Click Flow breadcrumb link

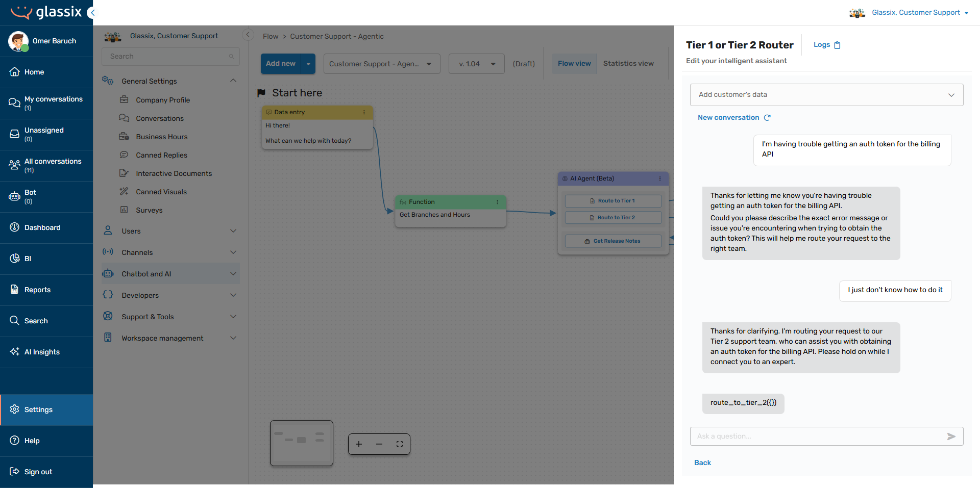pyautogui.click(x=271, y=36)
